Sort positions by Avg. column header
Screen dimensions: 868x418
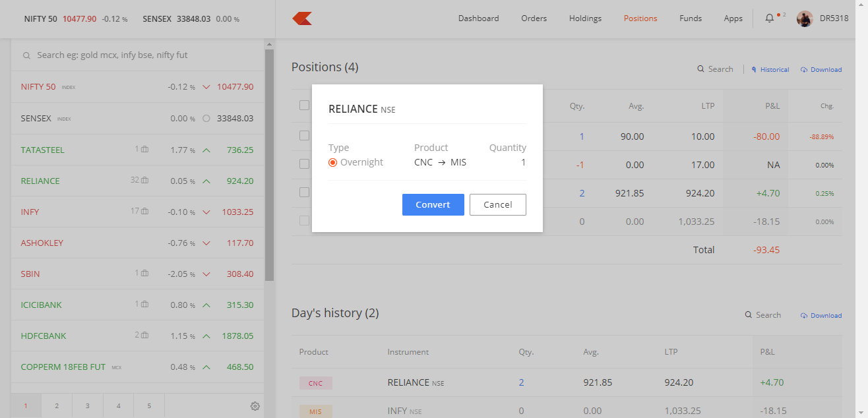click(636, 105)
